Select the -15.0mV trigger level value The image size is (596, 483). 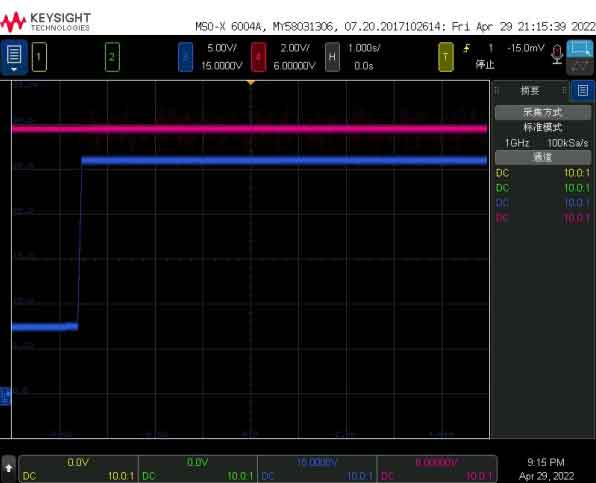pyautogui.click(x=526, y=48)
